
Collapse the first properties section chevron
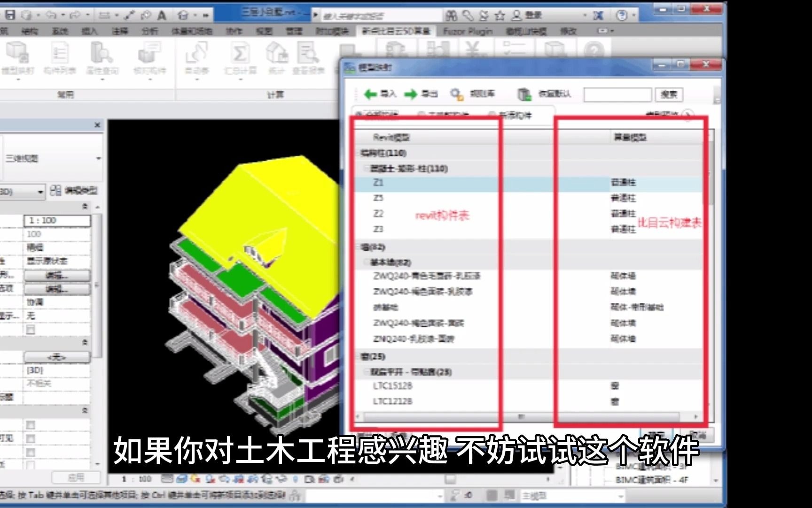pyautogui.click(x=85, y=206)
